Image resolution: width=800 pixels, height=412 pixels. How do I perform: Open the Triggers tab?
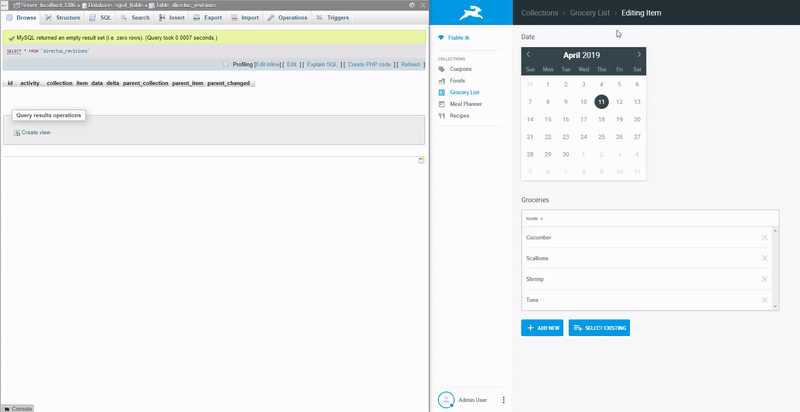pos(333,17)
